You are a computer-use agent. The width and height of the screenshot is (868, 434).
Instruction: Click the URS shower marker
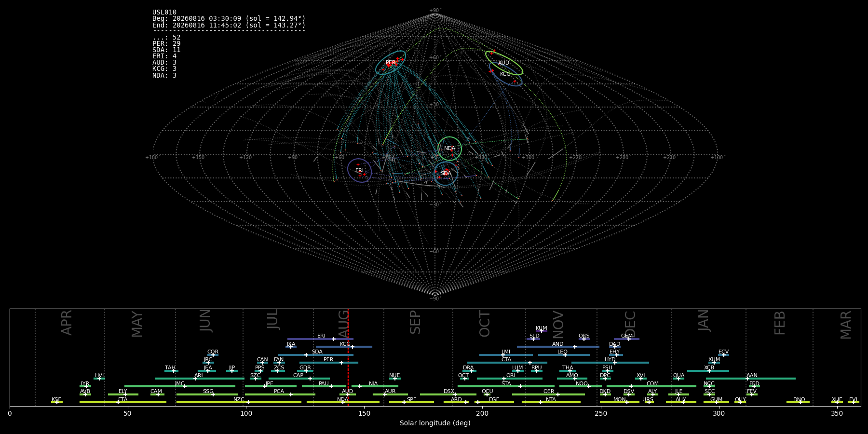pyautogui.click(x=649, y=402)
